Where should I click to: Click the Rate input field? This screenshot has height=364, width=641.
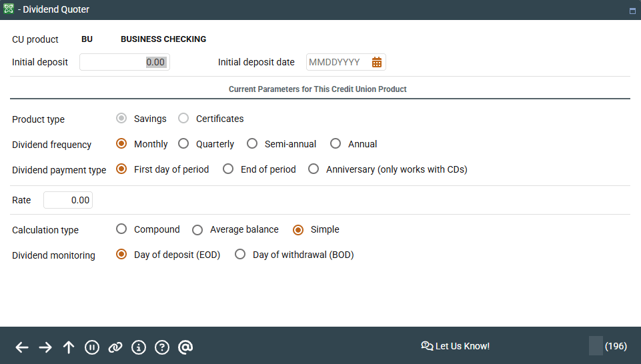68,200
